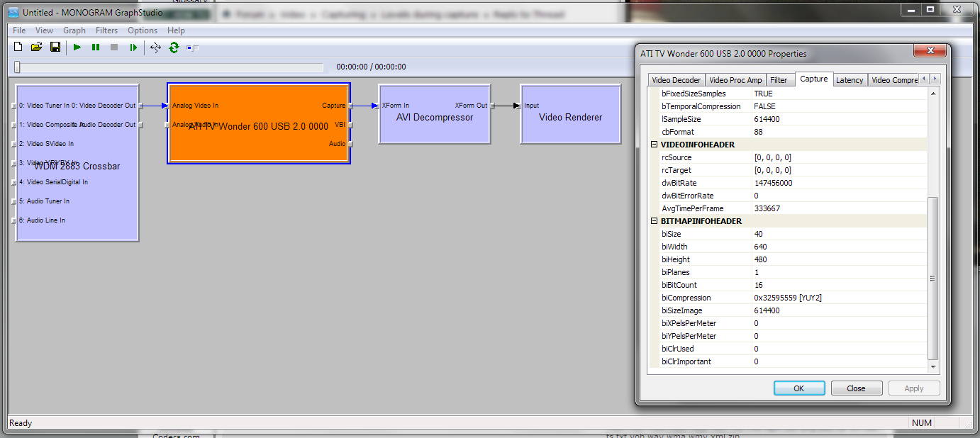Image resolution: width=980 pixels, height=438 pixels.
Task: Open a graph file with the folder icon
Action: [36, 47]
